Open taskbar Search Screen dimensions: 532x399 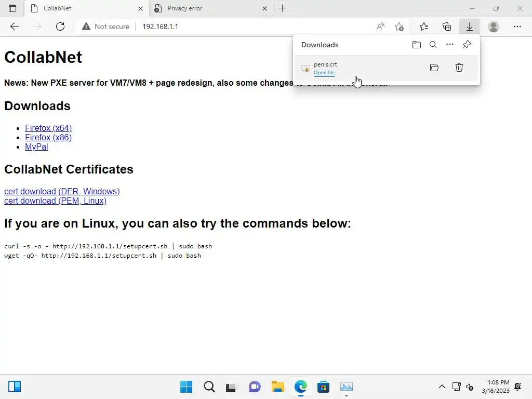coord(209,387)
